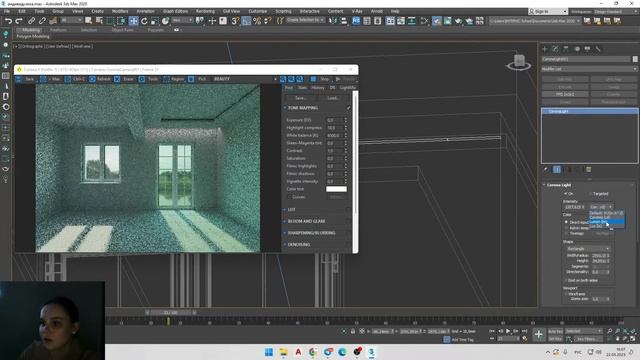Activate the Select and Rotate tool
Image resolution: width=640 pixels, height=360 pixels.
[144, 21]
